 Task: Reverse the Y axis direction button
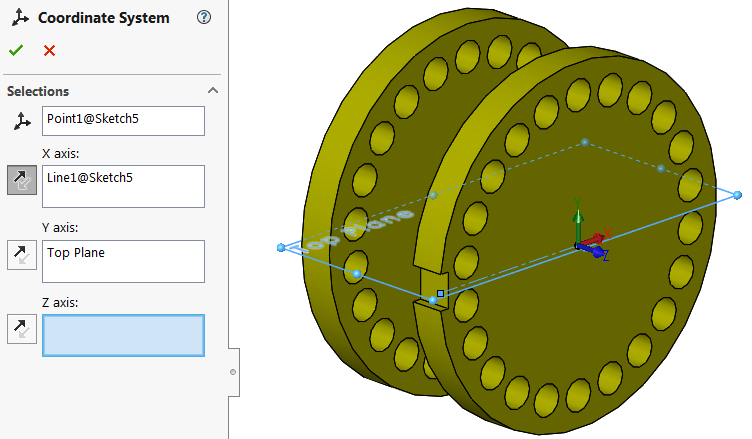click(22, 255)
